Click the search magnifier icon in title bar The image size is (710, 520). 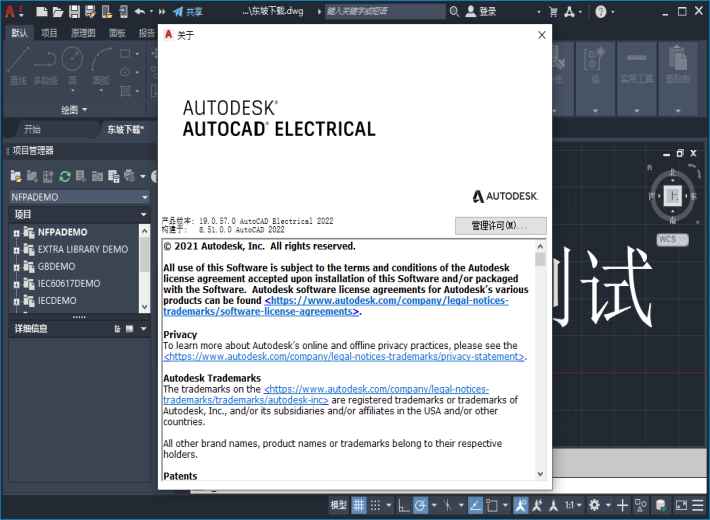[x=454, y=11]
